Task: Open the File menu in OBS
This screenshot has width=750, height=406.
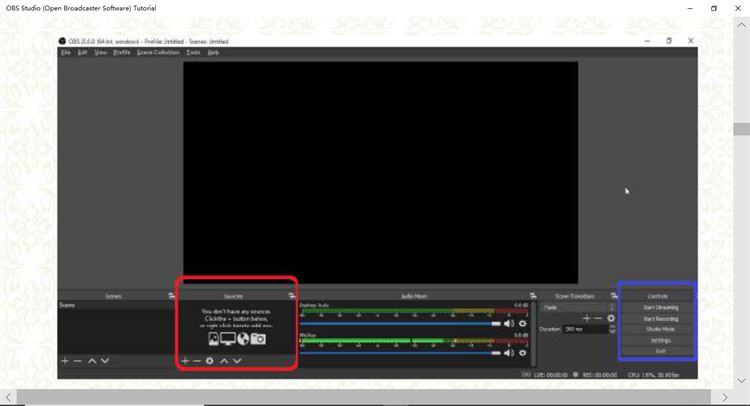Action: [x=66, y=52]
